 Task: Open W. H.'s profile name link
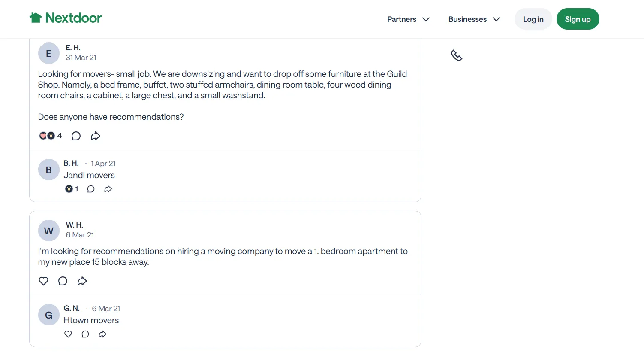click(74, 225)
